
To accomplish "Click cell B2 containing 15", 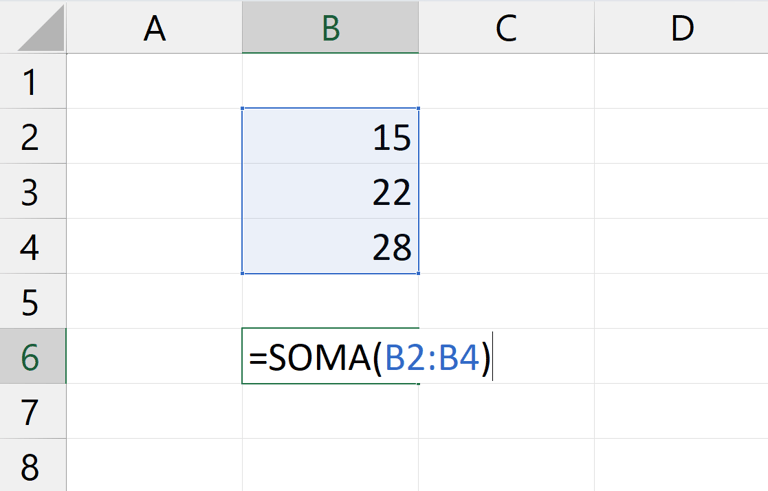I will 330,137.
